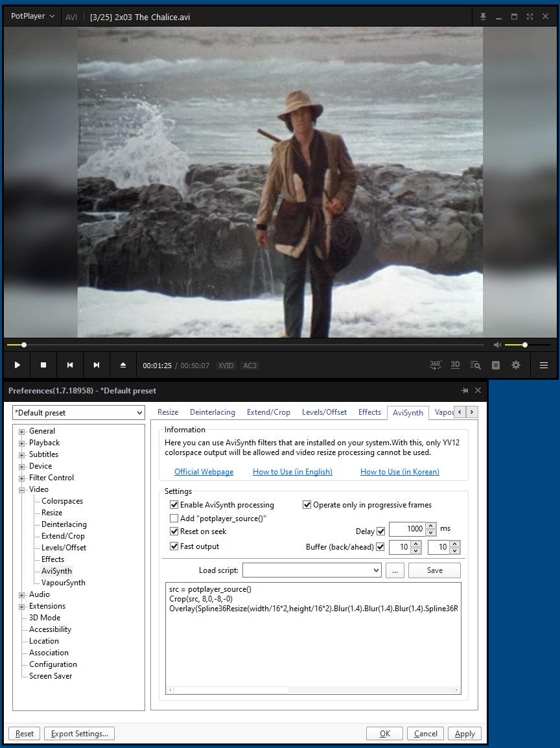Open PotPlayer menu dropdown
560x748 pixels.
click(33, 16)
